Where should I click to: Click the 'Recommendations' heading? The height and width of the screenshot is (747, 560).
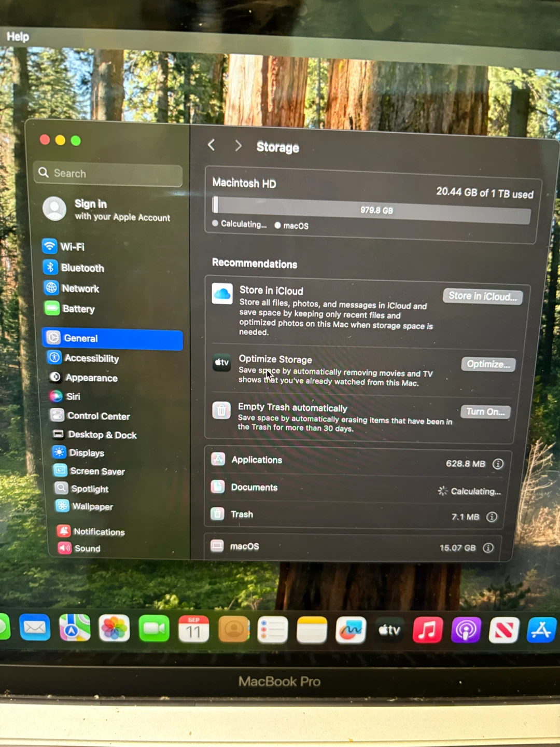coord(255,263)
